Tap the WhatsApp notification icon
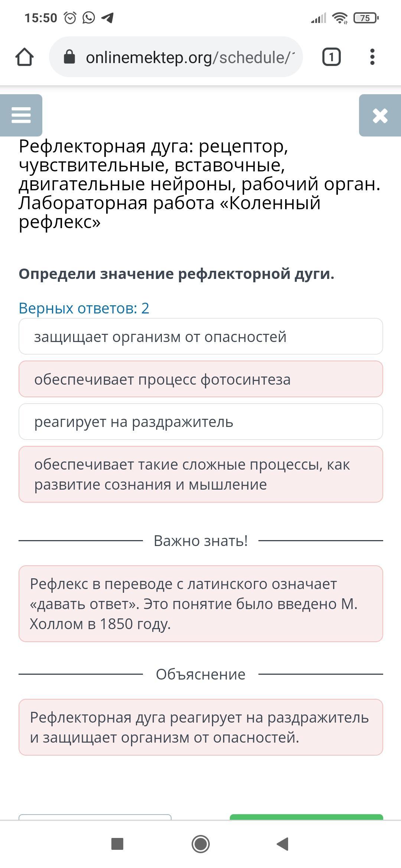 tap(89, 17)
